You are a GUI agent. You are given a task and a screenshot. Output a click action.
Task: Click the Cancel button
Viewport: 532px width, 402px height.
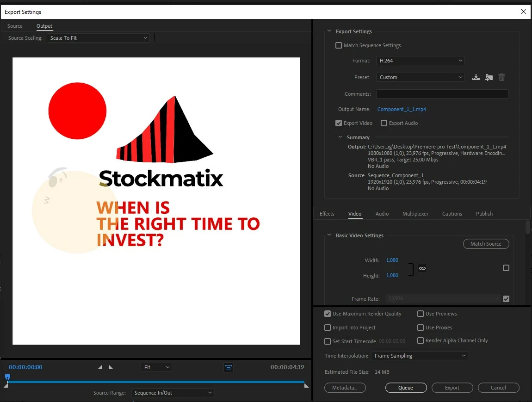coord(498,388)
